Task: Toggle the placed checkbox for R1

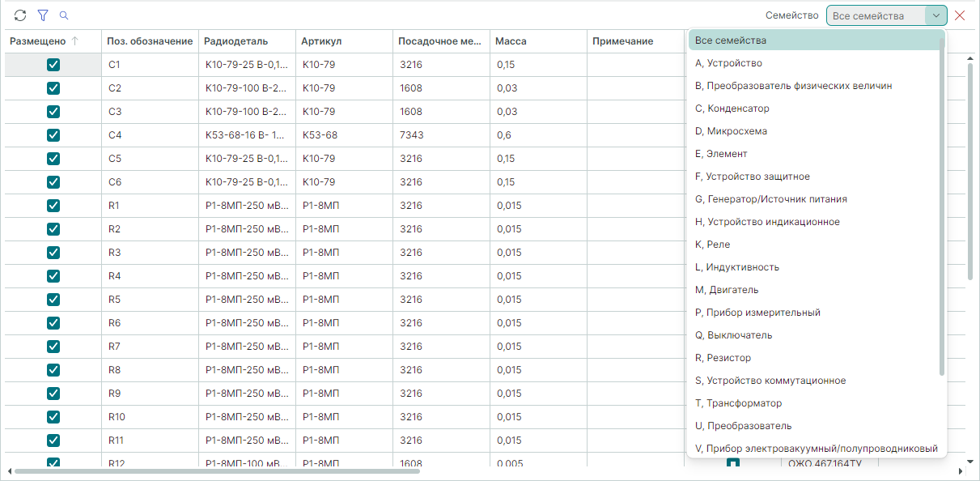Action: [x=53, y=206]
